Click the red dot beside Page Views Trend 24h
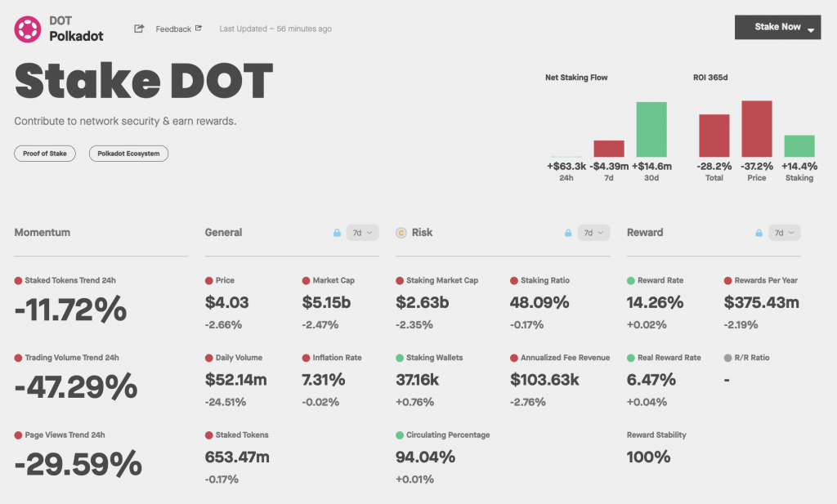Image resolution: width=837 pixels, height=504 pixels. (x=18, y=435)
